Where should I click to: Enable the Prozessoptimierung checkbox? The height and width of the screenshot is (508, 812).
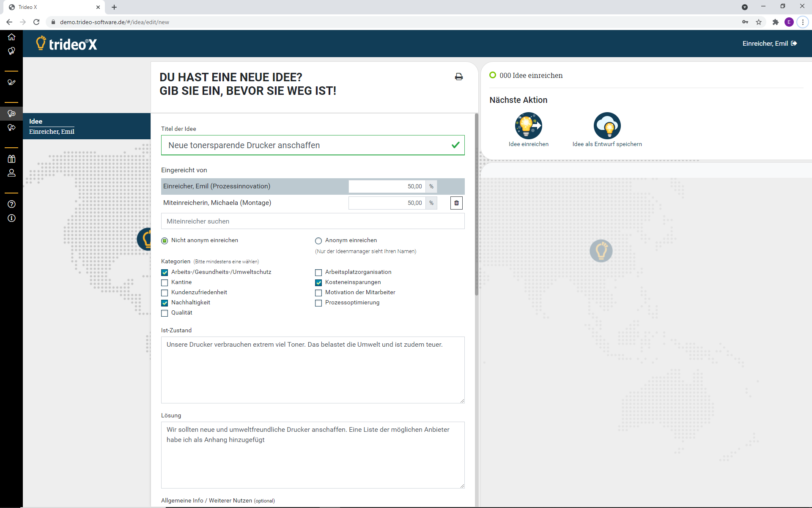[318, 303]
